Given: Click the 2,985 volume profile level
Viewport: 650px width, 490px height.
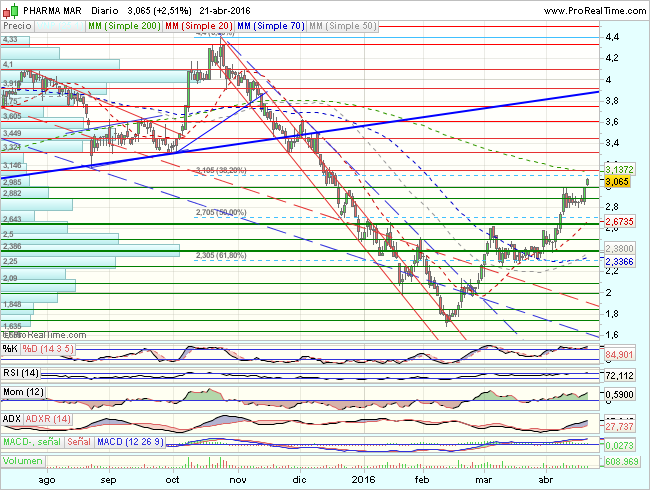Looking at the screenshot, I should pyautogui.click(x=12, y=182).
